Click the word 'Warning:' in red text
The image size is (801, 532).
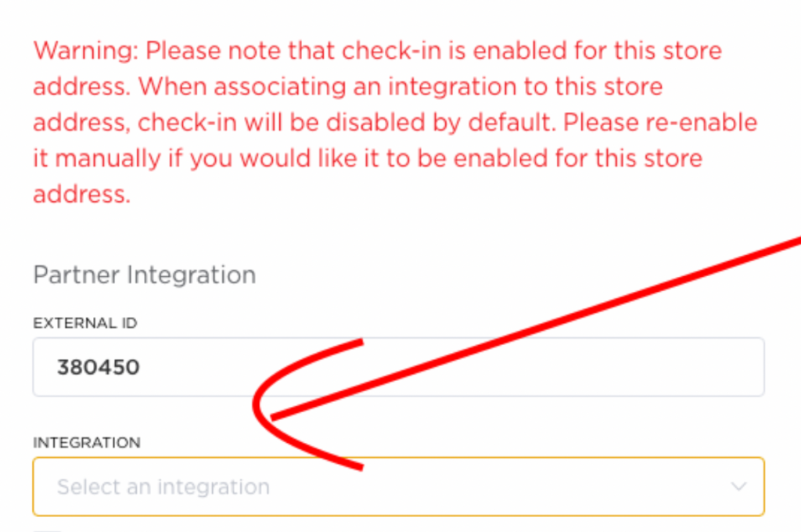(x=86, y=52)
